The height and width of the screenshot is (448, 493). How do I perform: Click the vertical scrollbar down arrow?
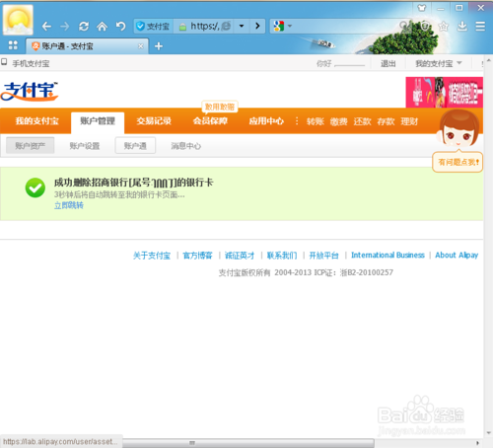[x=489, y=433]
